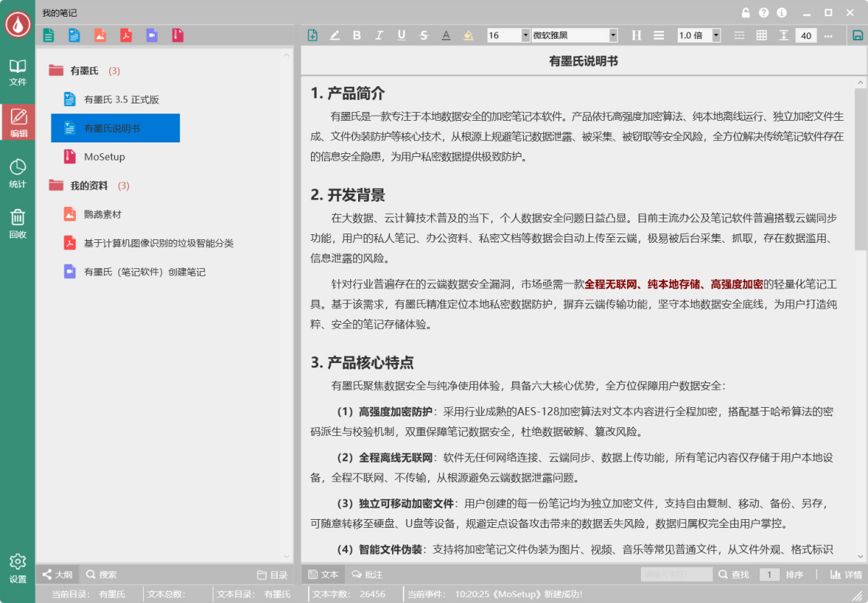Click the horizontal divider line icon
Image resolution: width=868 pixels, height=603 pixels.
739,35
